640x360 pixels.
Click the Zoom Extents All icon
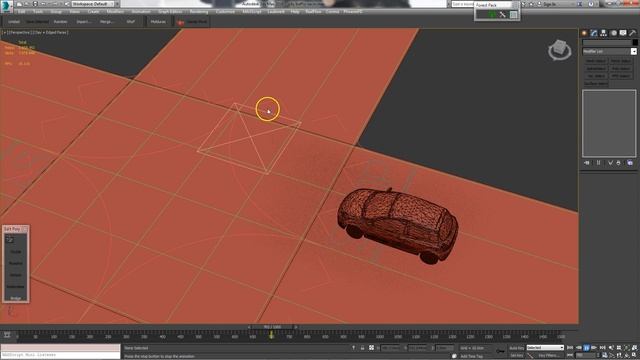[635, 348]
